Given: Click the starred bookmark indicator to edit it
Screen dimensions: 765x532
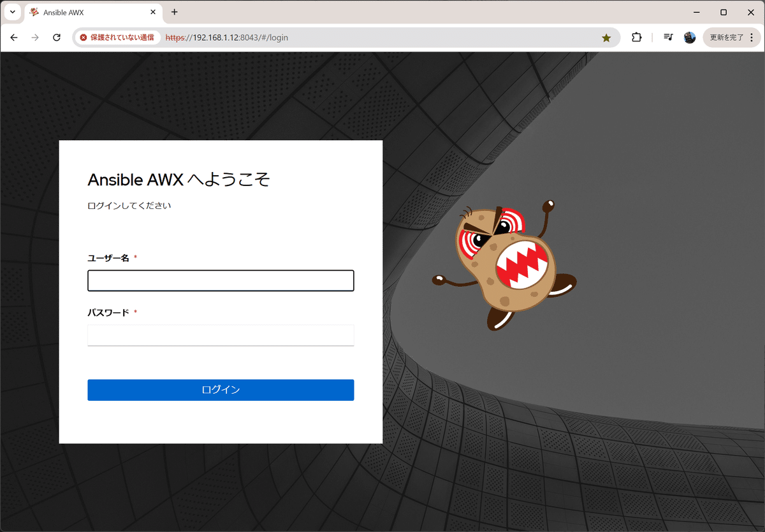Looking at the screenshot, I should tap(606, 38).
